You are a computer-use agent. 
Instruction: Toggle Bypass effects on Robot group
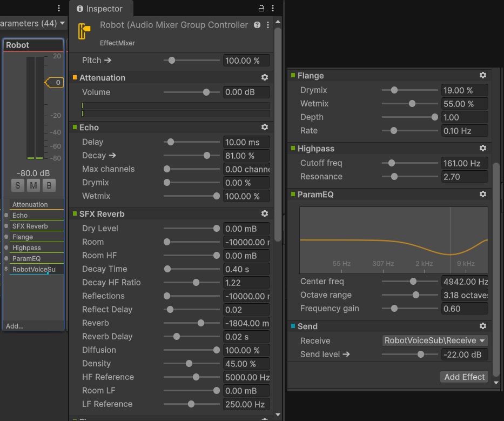(49, 185)
